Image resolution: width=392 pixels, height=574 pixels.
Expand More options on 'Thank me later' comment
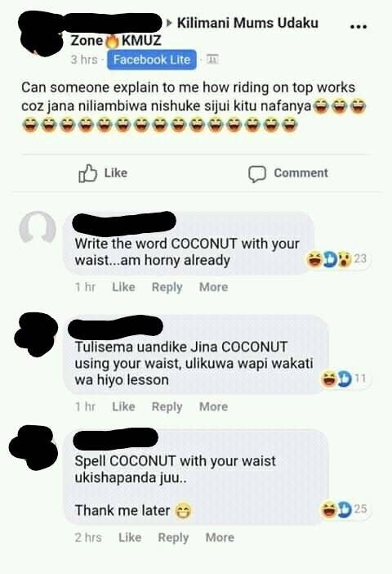[x=220, y=537]
